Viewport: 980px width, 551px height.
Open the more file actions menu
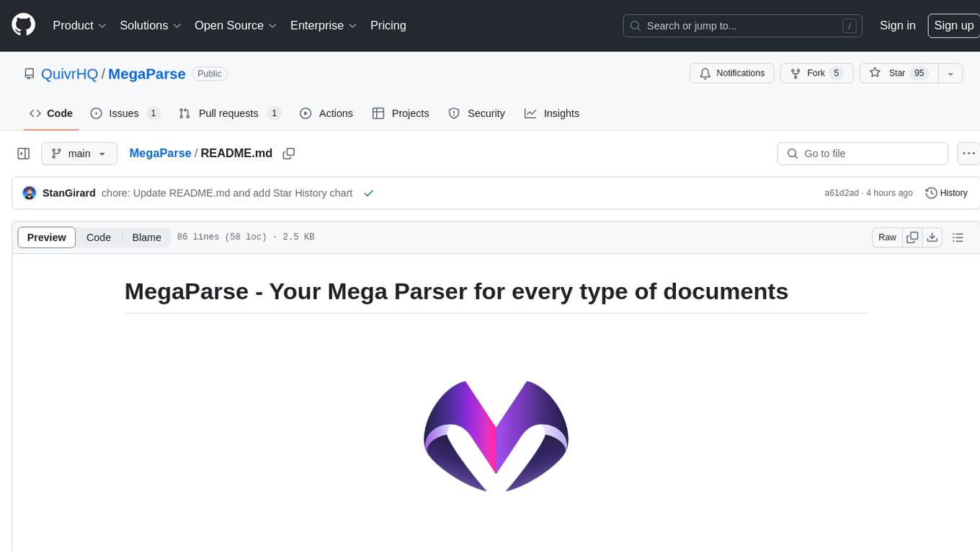coord(968,154)
